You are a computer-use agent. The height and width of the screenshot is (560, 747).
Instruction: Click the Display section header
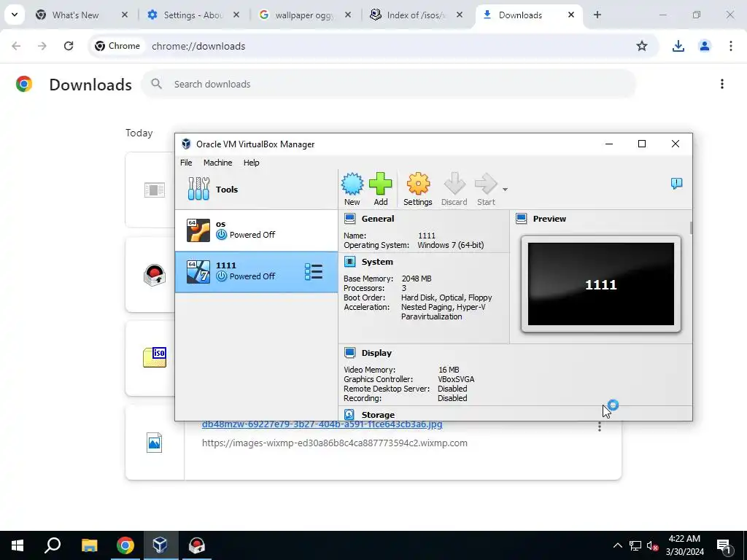pyautogui.click(x=376, y=353)
